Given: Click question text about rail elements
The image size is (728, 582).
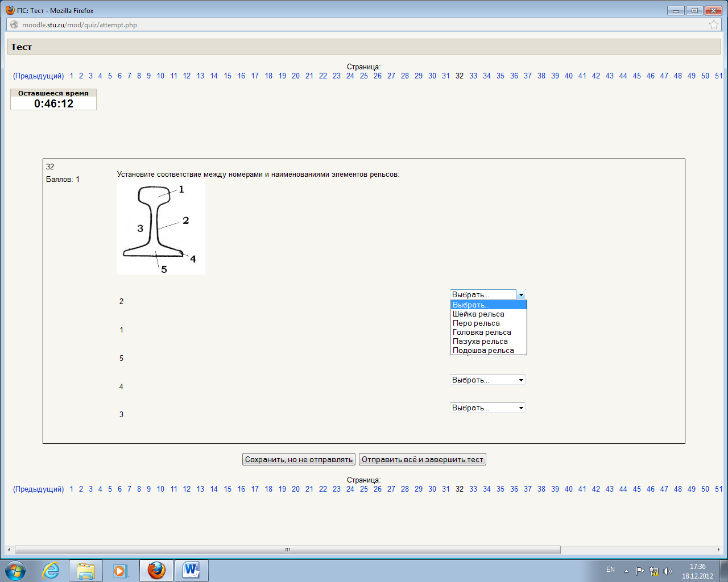Looking at the screenshot, I should pos(258,174).
